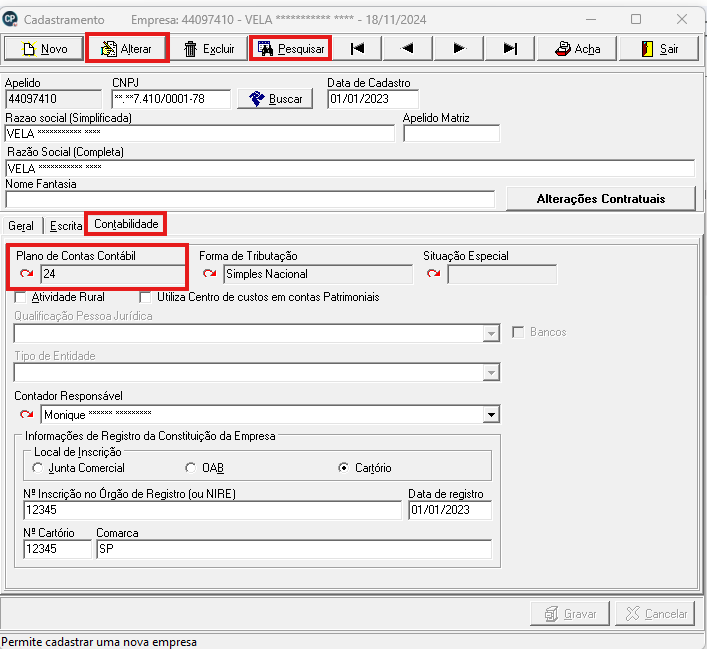This screenshot has width=707, height=649.
Task: Open Pesquisar search
Action: (x=291, y=48)
